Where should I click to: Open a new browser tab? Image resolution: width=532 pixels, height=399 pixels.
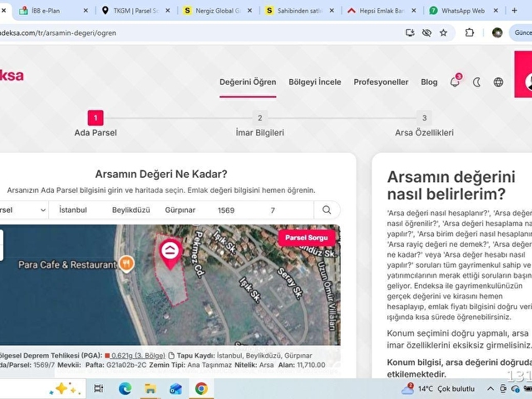point(515,11)
